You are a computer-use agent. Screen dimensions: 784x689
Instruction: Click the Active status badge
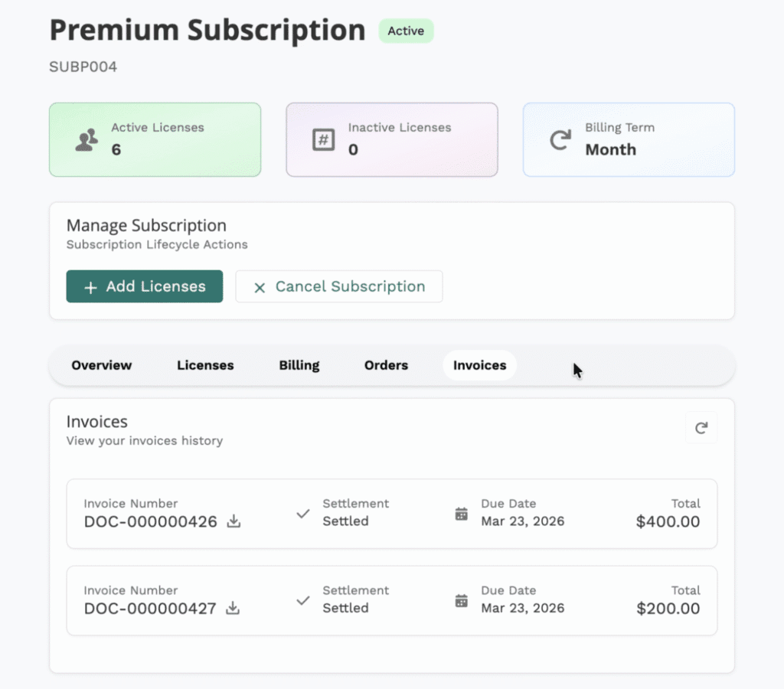click(406, 31)
